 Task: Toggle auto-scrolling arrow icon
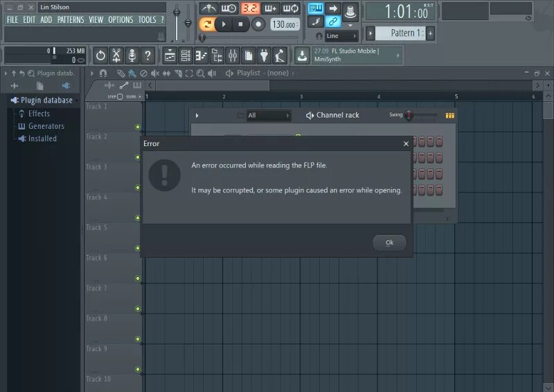[x=333, y=8]
